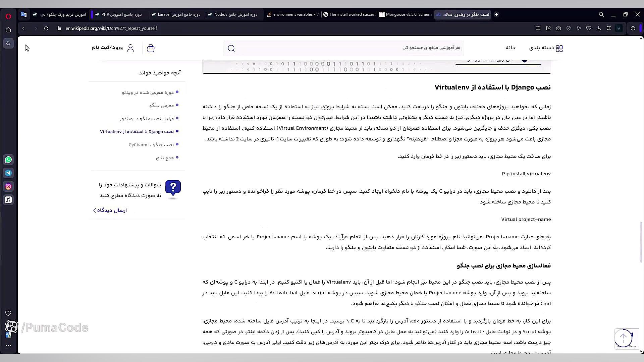Image resolution: width=644 pixels, height=362 pixels.
Task: Click the خانه home link
Action: (511, 48)
